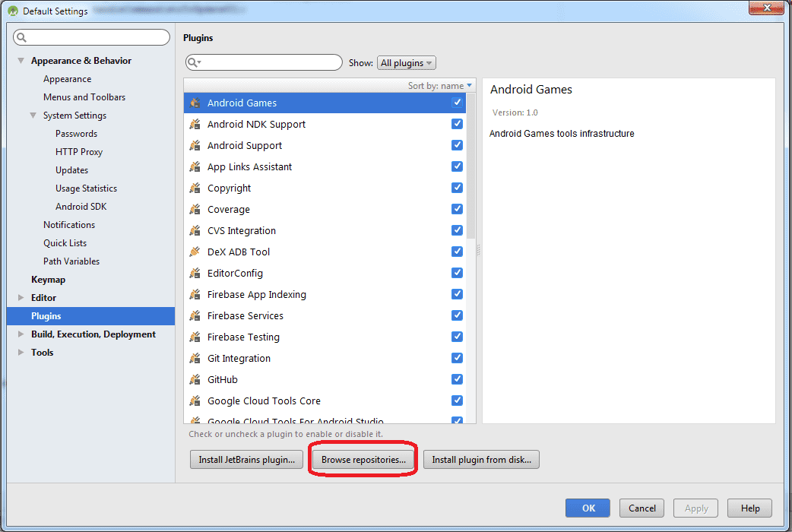Click the Copyright plugin icon

195,188
